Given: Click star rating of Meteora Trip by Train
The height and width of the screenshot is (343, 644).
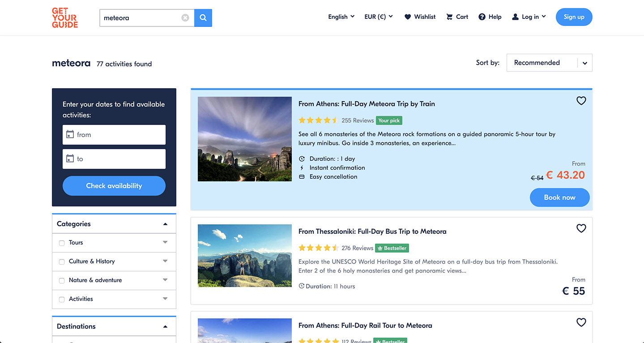Looking at the screenshot, I should 318,120.
